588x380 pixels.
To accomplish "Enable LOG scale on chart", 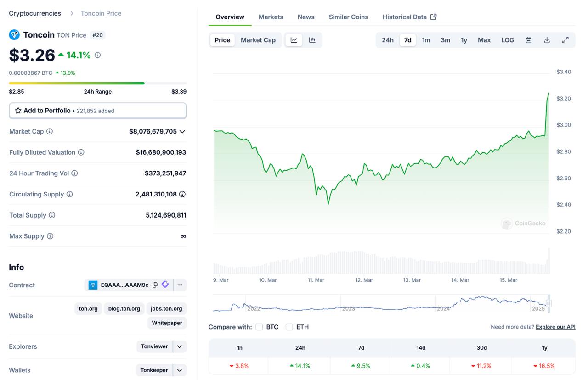I will point(508,40).
